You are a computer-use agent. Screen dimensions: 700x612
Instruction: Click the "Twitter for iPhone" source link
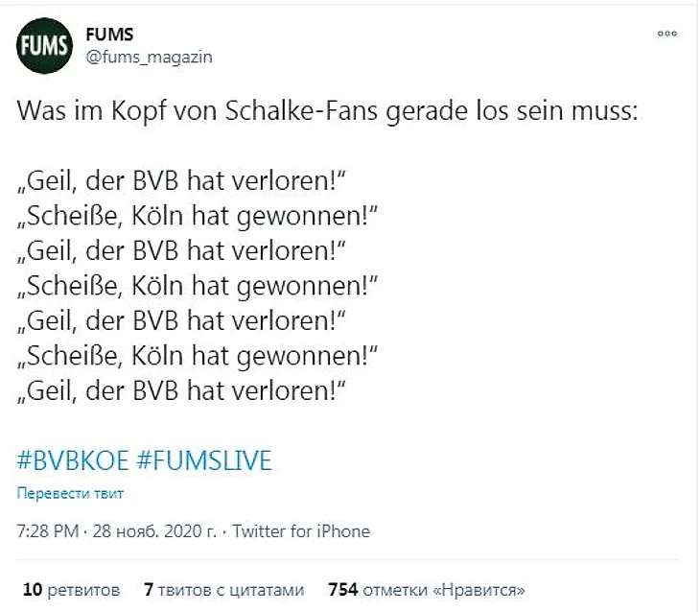[x=301, y=531]
